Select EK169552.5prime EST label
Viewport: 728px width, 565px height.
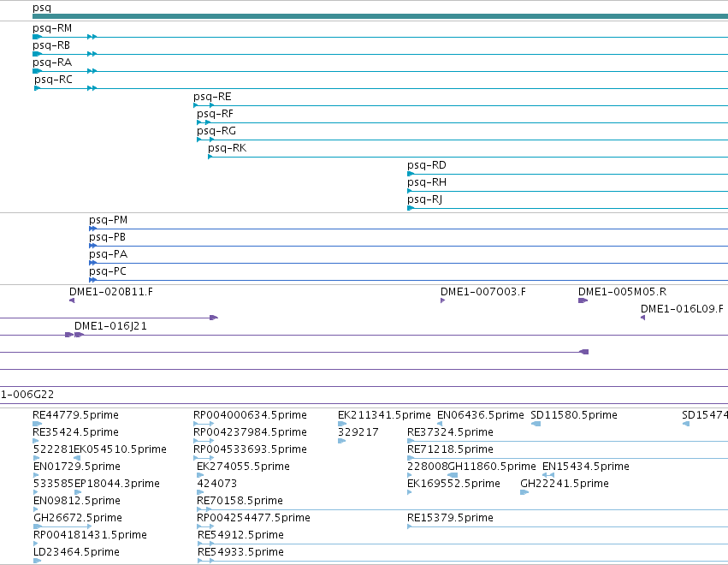(453, 484)
